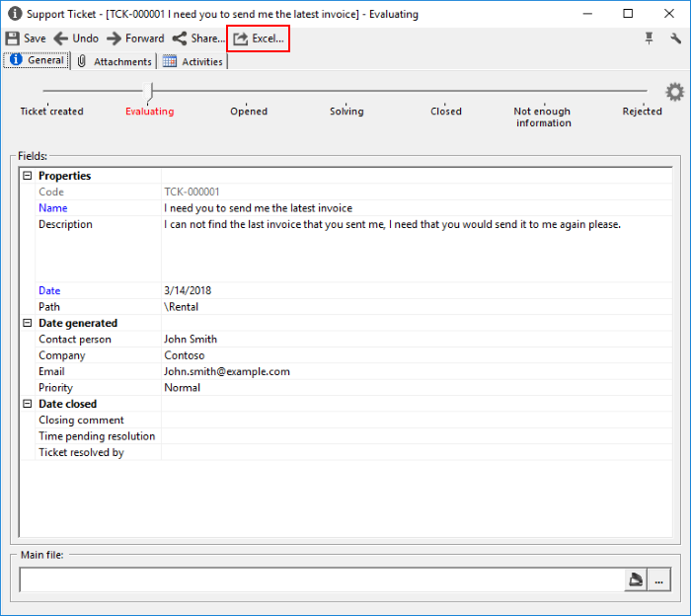
Task: Collapse the Date generated group
Action: (28, 323)
